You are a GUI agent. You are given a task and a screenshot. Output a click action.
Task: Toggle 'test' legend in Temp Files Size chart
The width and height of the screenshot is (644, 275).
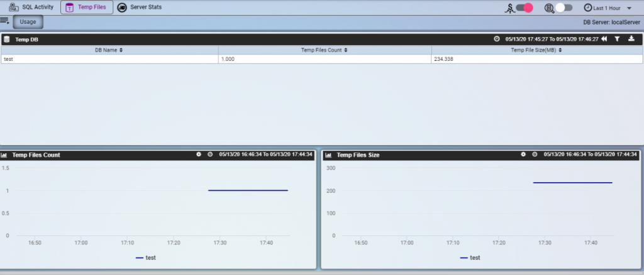(470, 258)
